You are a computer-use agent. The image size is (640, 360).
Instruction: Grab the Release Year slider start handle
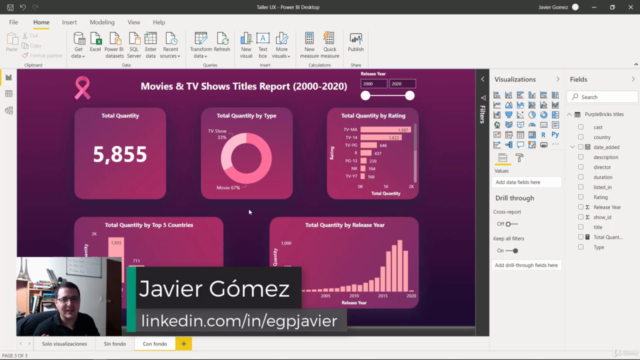pyautogui.click(x=365, y=96)
